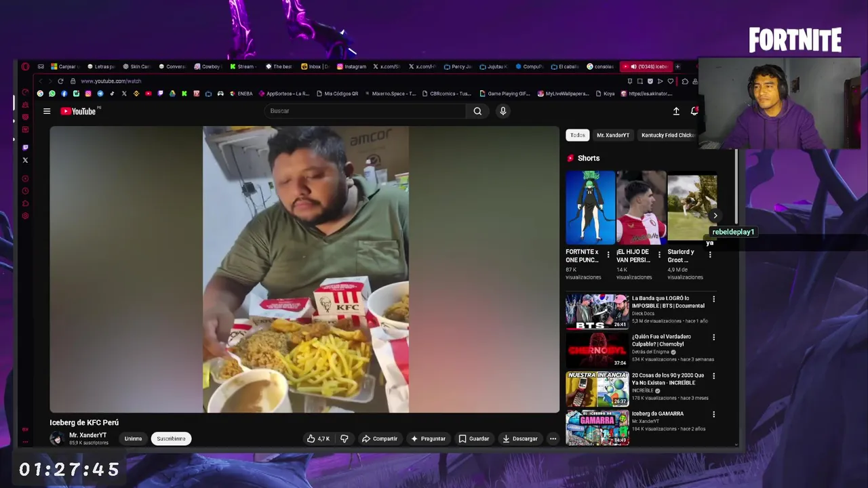868x488 pixels.
Task: Open X in the Opera sidebar
Action: [x=25, y=160]
